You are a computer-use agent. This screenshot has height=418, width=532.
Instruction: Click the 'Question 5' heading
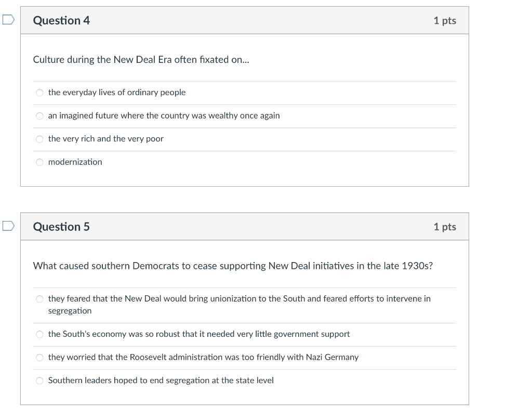tap(61, 227)
